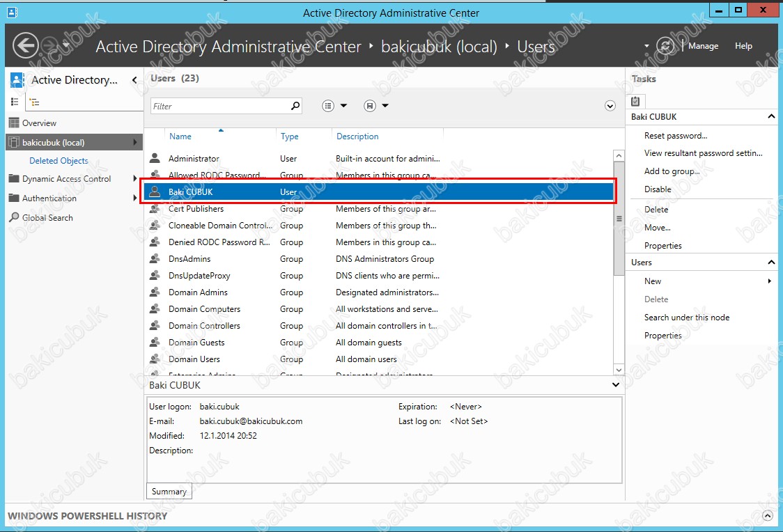This screenshot has height=532, width=783.
Task: Open the Tasks clipboard icon
Action: click(x=635, y=101)
